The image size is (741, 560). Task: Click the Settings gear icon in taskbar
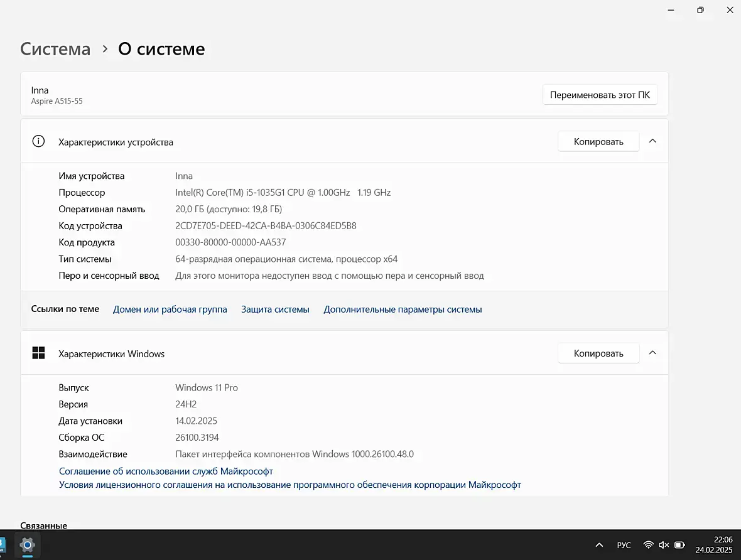(27, 544)
